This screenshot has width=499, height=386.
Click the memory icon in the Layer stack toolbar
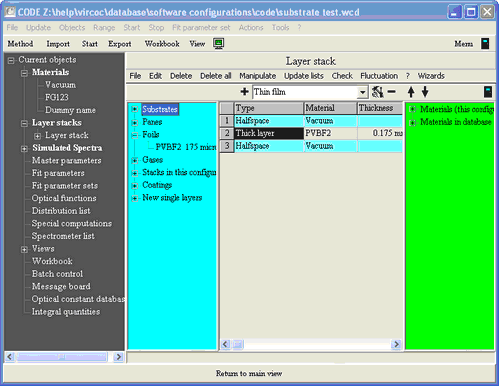488,92
